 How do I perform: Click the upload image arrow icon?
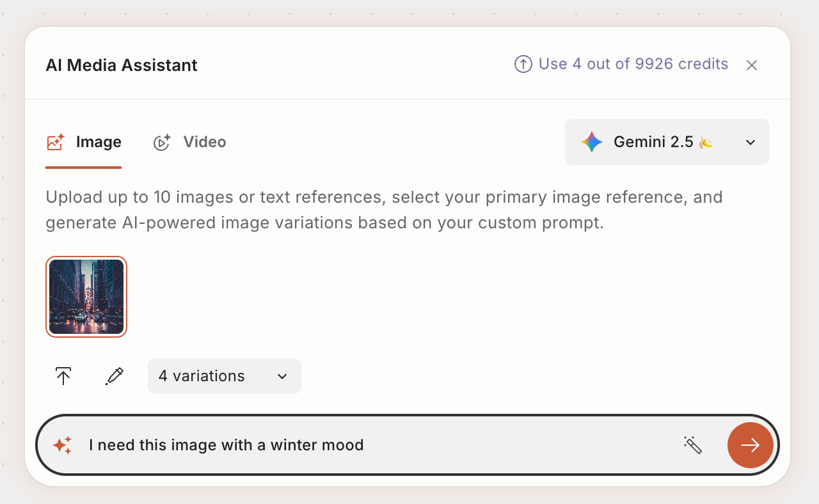[x=63, y=376]
